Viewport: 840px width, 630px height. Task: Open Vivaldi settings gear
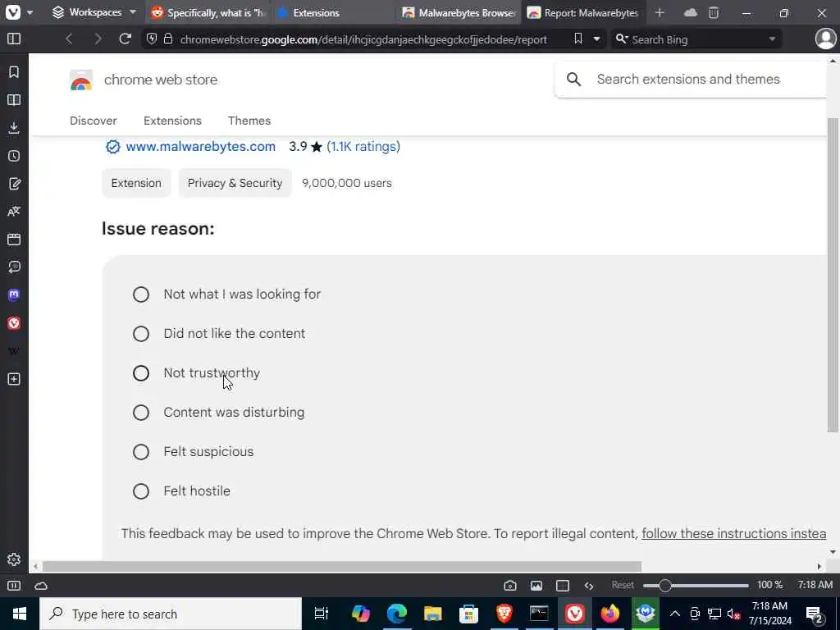(14, 559)
